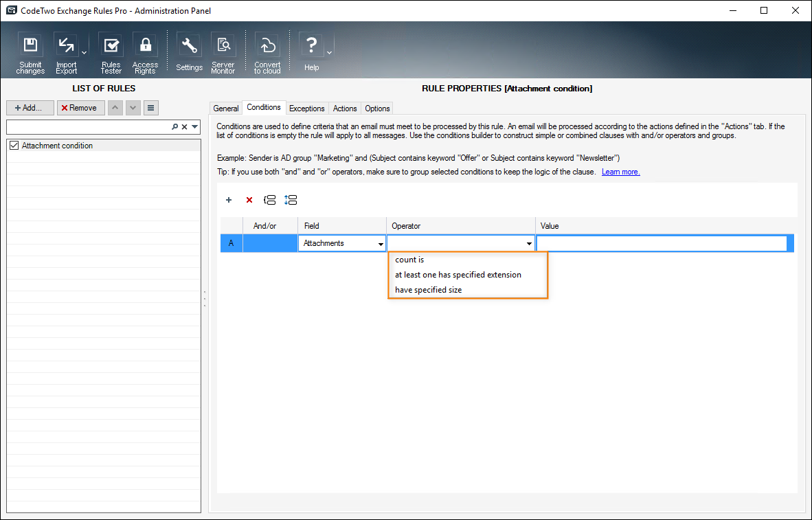The height and width of the screenshot is (520, 812).
Task: Click the search magnifier in rules filter
Action: coord(175,127)
